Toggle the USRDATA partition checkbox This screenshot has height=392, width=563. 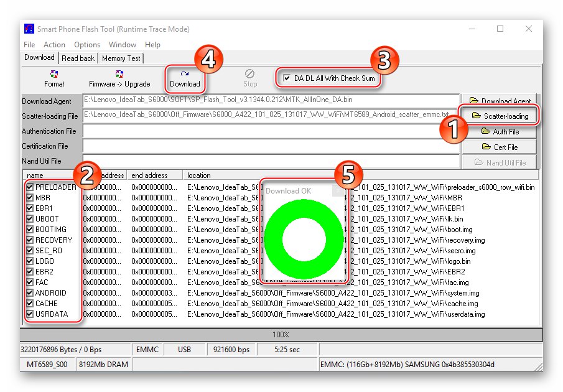click(30, 314)
